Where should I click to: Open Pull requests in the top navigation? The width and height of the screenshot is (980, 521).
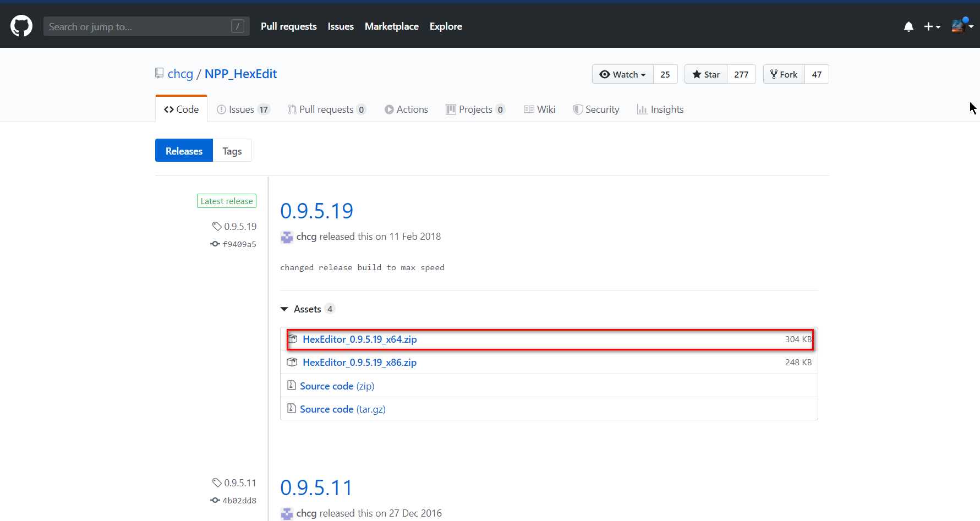[x=289, y=26]
